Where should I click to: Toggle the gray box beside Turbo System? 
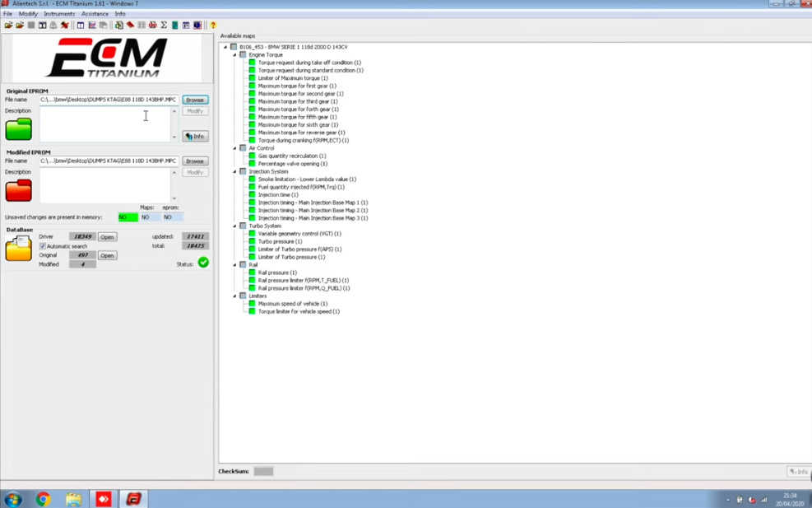[243, 226]
